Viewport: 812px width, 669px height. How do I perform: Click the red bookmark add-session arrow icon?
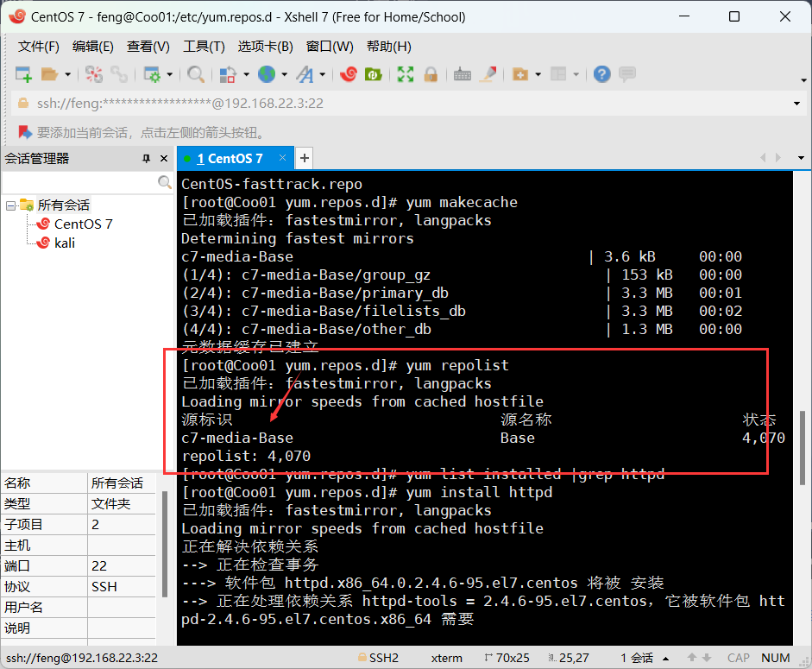[x=25, y=133]
